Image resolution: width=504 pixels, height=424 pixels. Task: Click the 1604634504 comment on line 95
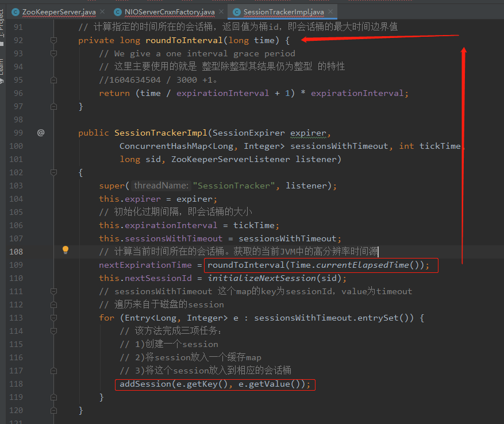pyautogui.click(x=158, y=80)
